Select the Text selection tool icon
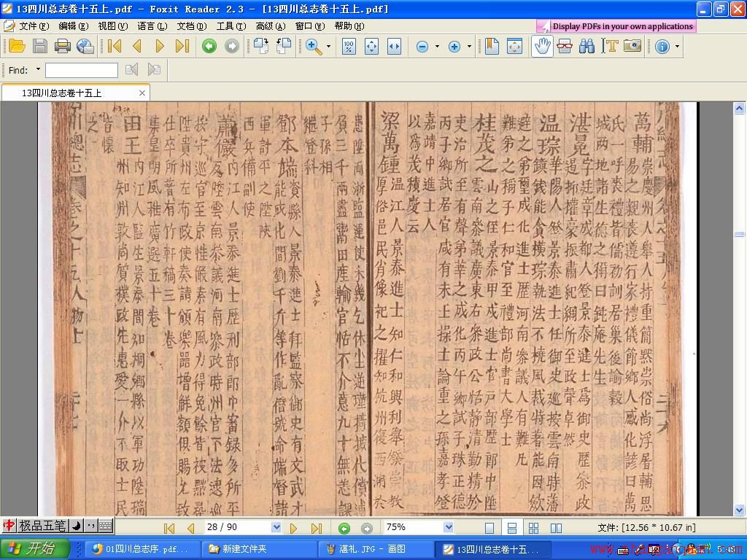Viewport: 747px width, 560px height. [610, 46]
